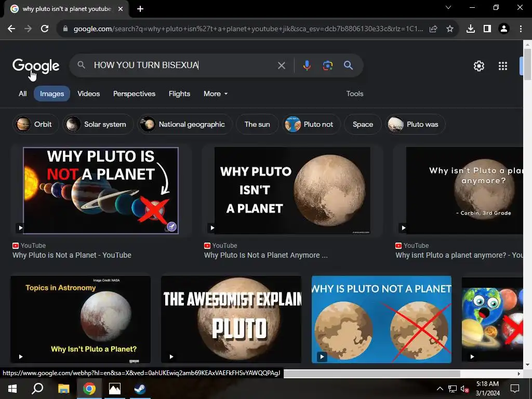
Task: Open search Tools
Action: 354,94
